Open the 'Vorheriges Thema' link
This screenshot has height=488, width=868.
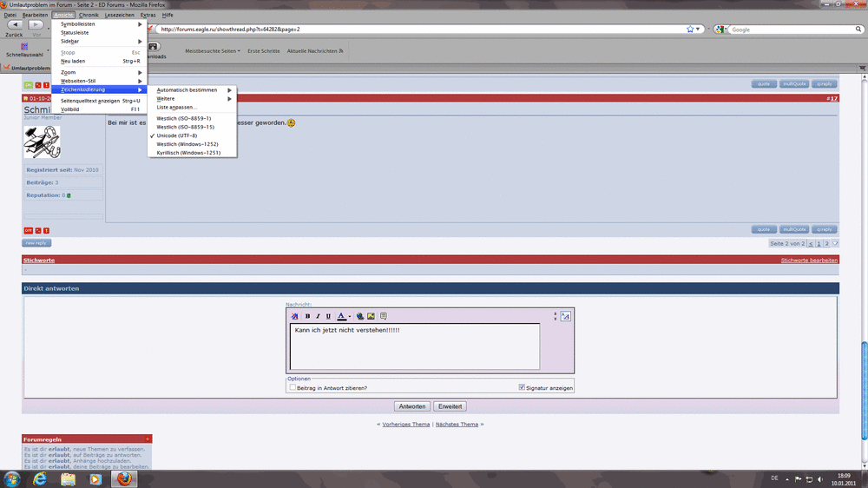405,425
